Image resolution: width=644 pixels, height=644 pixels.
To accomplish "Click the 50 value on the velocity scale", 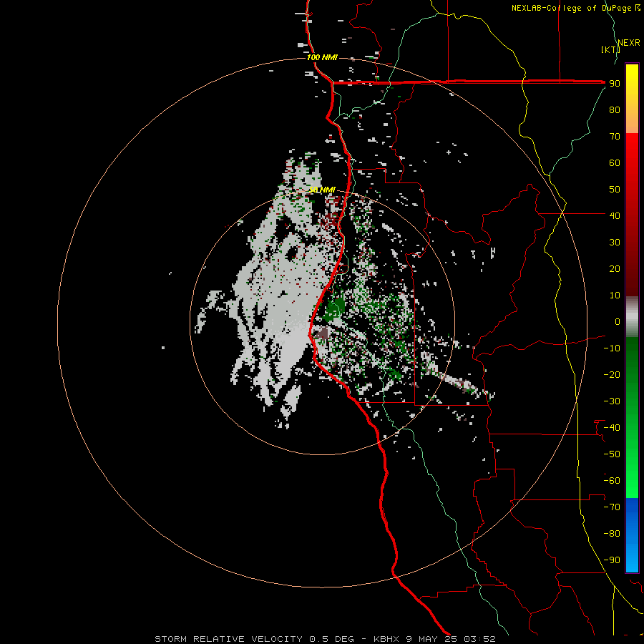I will (615, 190).
